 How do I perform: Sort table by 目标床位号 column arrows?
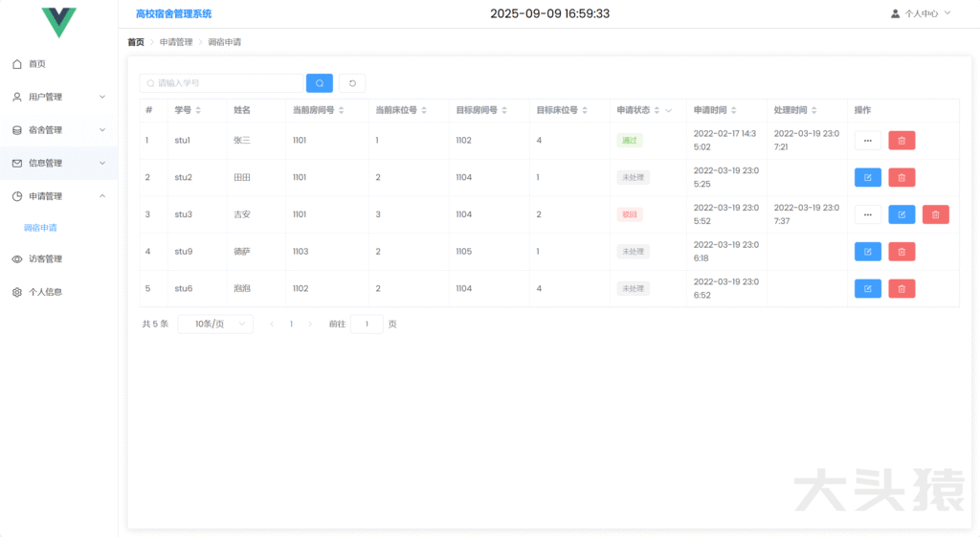pyautogui.click(x=585, y=110)
